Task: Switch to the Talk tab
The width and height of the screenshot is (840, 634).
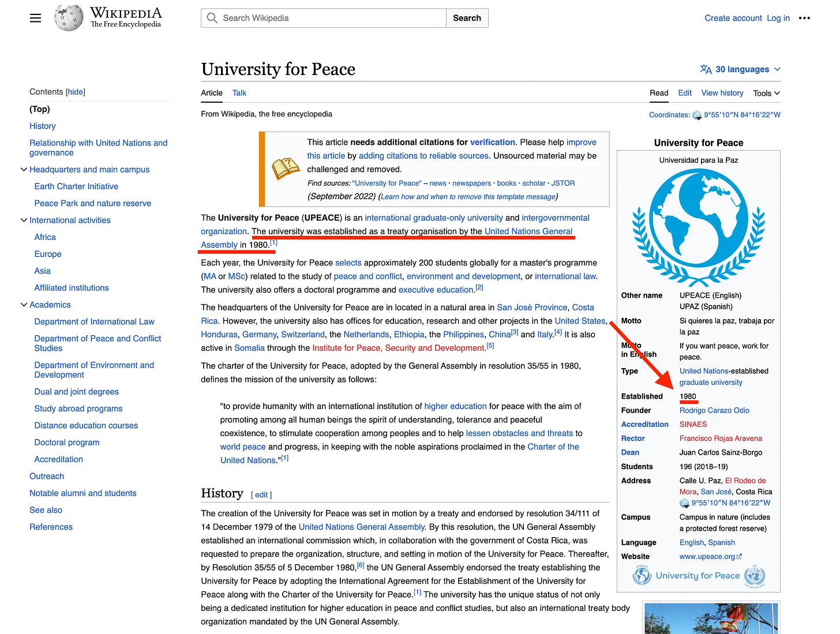Action: pyautogui.click(x=239, y=93)
